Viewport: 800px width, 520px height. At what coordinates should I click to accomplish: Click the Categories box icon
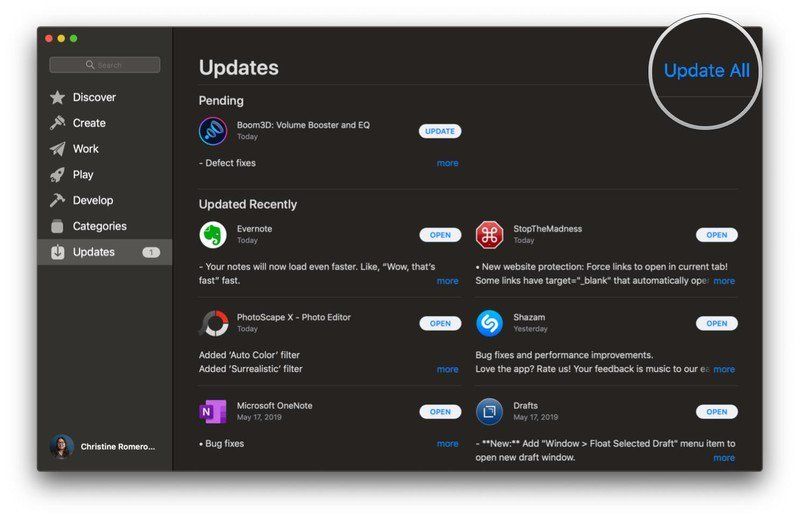tap(58, 226)
